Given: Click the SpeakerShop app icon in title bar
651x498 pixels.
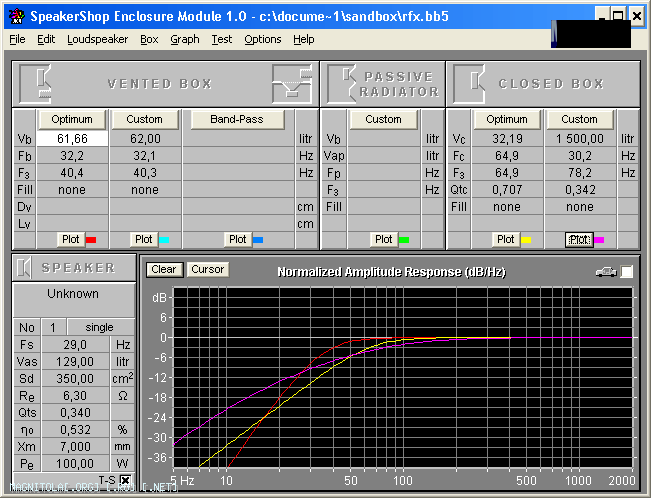Looking at the screenshot, I should (x=17, y=16).
